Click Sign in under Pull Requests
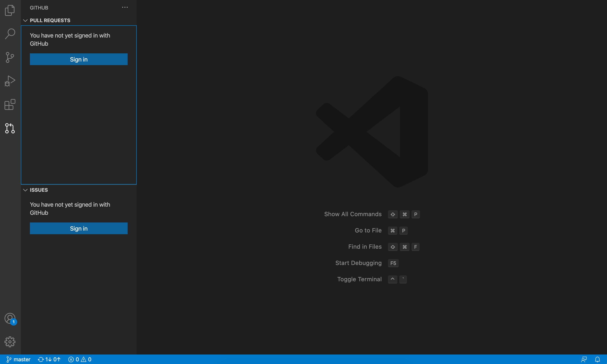 pos(79,59)
